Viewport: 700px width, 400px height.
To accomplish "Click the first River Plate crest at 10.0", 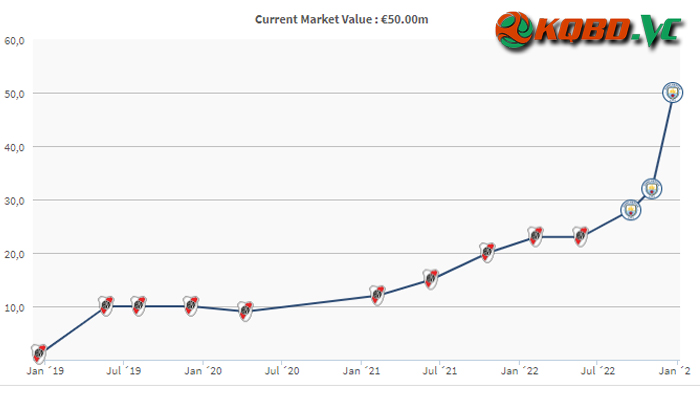I will pyautogui.click(x=106, y=306).
